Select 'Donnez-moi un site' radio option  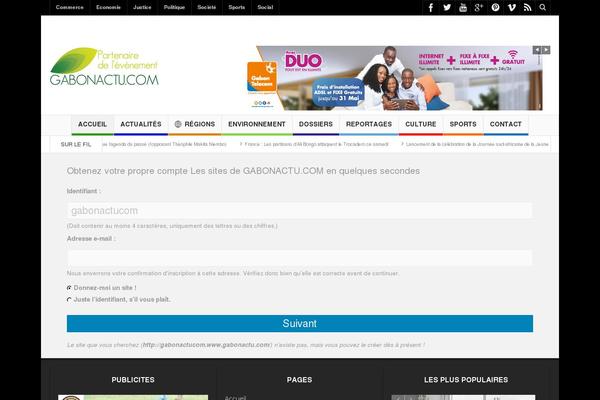click(x=69, y=287)
